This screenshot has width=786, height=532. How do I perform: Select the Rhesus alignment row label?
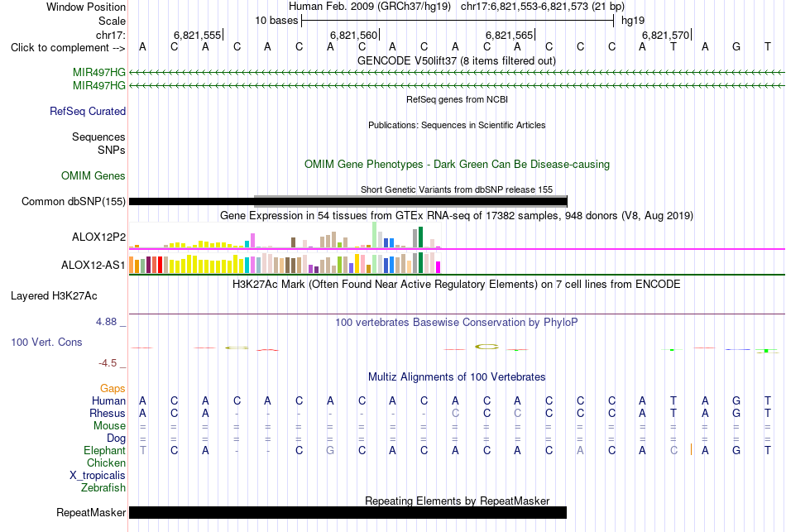tap(107, 413)
